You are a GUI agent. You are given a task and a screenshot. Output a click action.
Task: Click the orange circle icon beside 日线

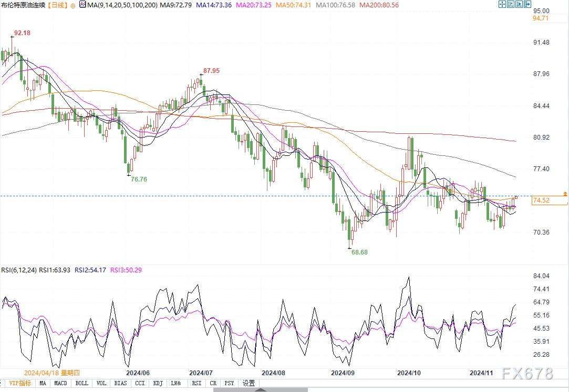[x=73, y=5]
